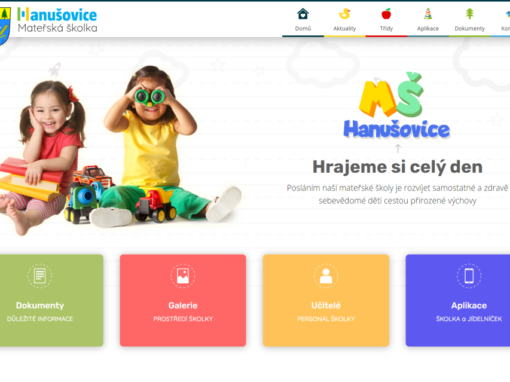Click the phone icon in Aplikace tile
The image size is (510, 382).
click(469, 276)
